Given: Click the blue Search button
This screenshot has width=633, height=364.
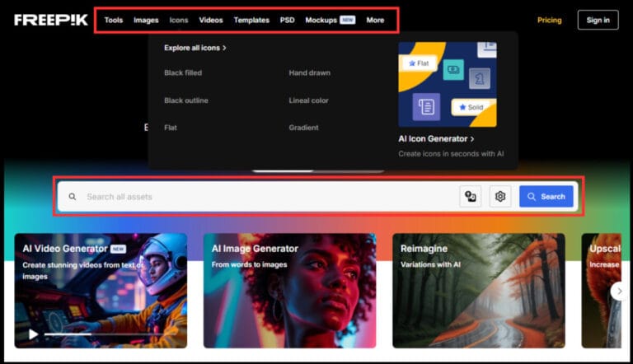Looking at the screenshot, I should coord(546,196).
